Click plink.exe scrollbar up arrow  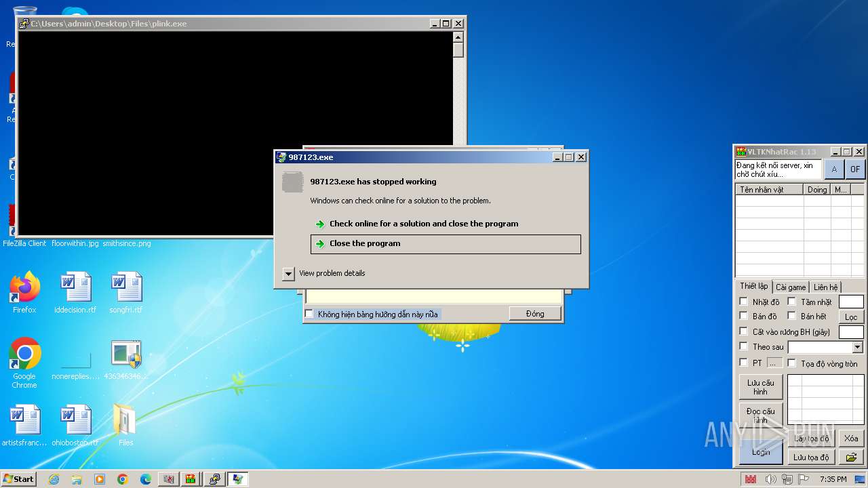[458, 37]
